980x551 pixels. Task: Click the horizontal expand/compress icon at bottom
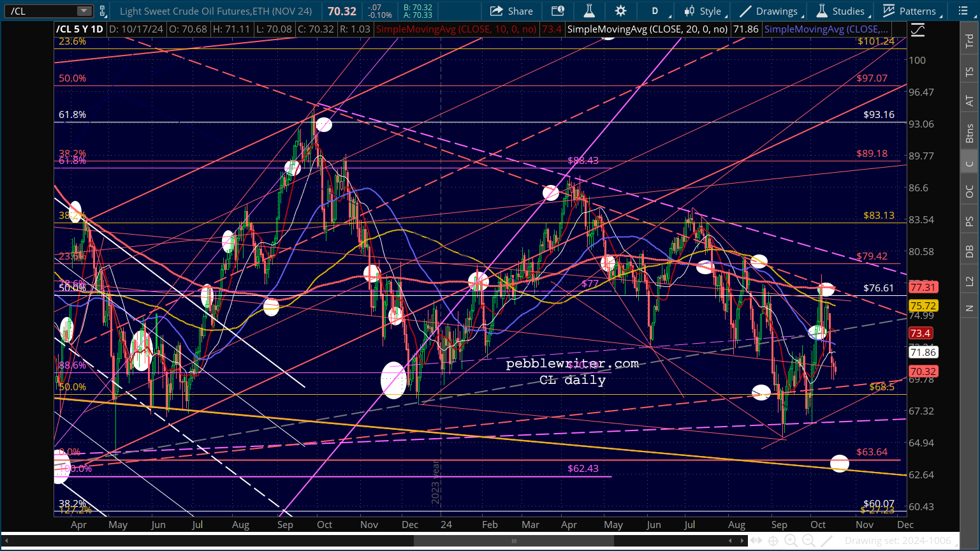pyautogui.click(x=757, y=541)
